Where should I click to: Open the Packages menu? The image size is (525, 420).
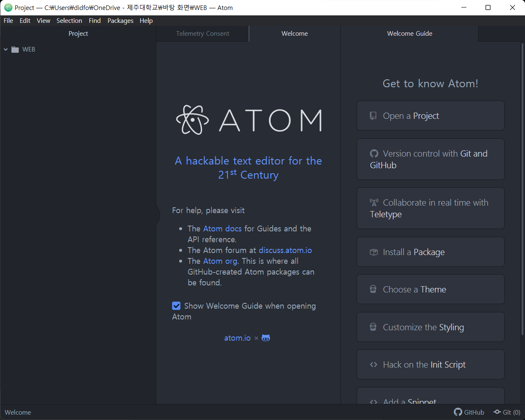tap(120, 20)
